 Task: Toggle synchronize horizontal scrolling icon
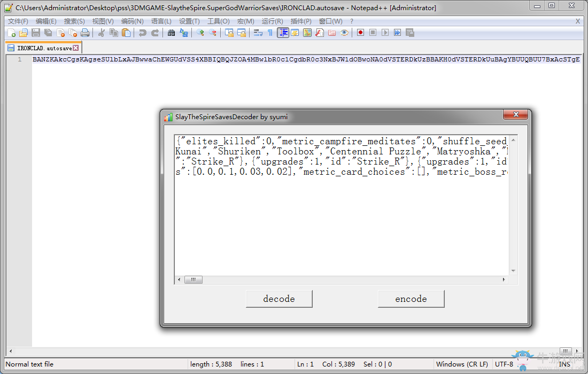242,33
